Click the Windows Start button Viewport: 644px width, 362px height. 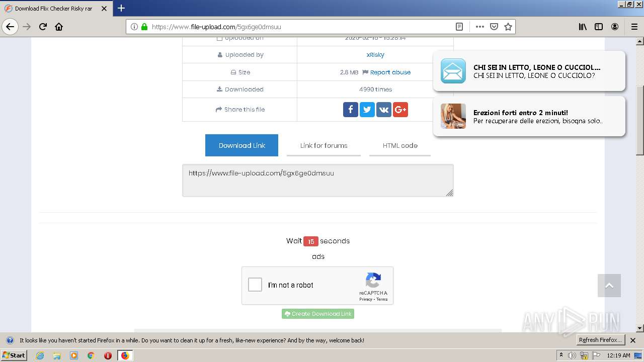[x=14, y=355]
